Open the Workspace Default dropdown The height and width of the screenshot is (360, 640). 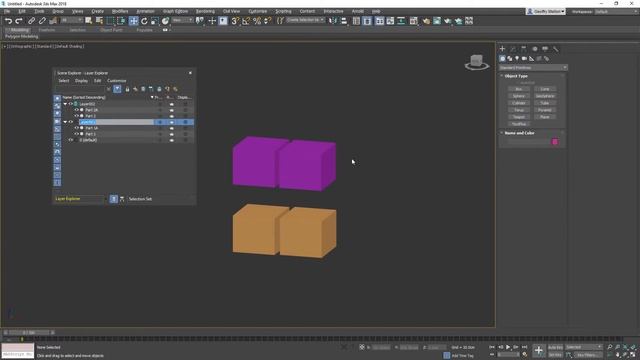point(616,12)
